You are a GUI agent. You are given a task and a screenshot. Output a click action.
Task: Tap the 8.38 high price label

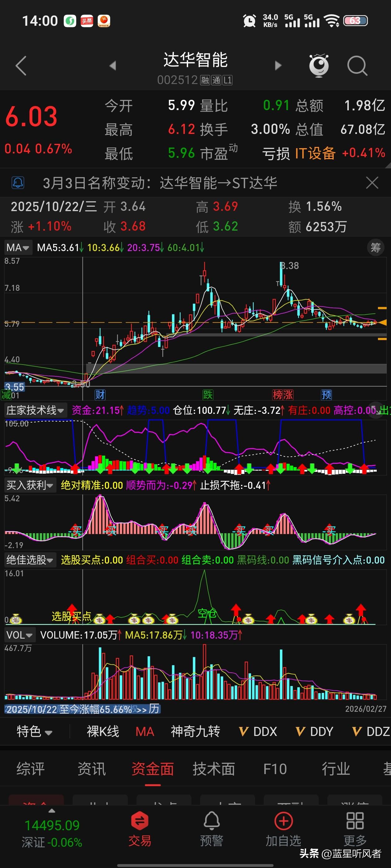click(290, 266)
